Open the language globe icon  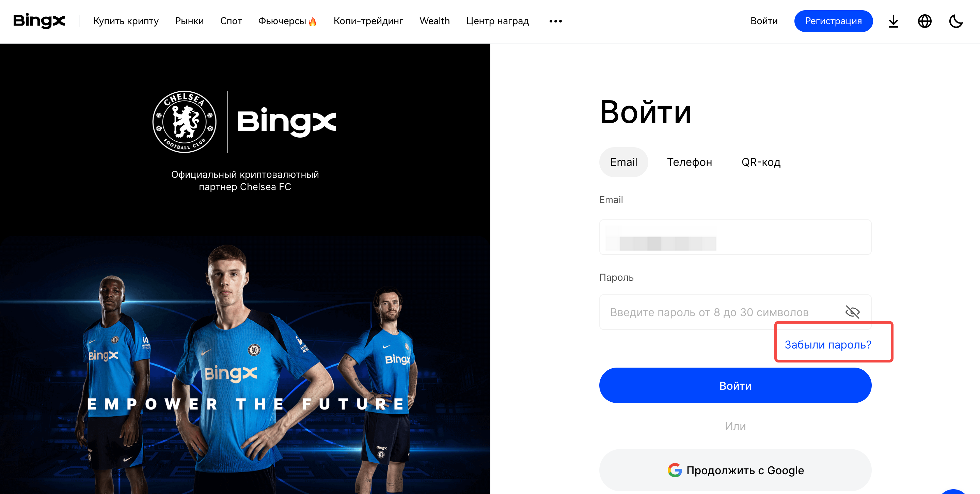924,21
